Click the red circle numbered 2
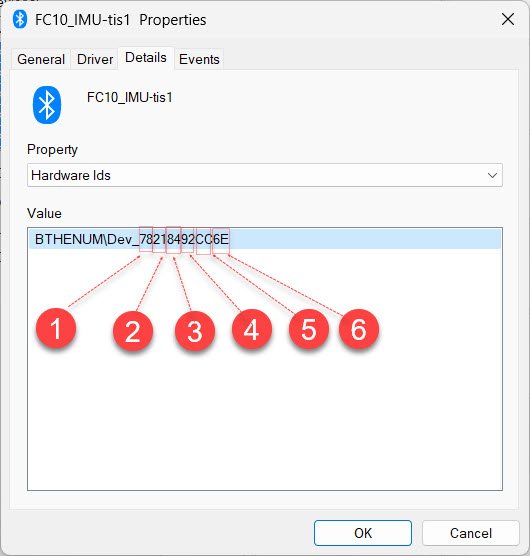Screen dimensions: 530x556 pos(133,331)
